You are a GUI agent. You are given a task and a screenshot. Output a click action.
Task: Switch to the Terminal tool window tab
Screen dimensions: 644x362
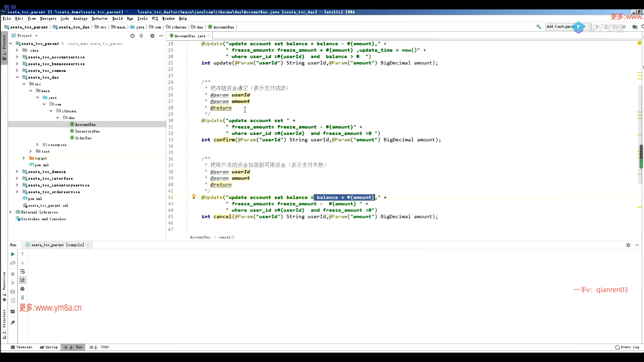22,347
